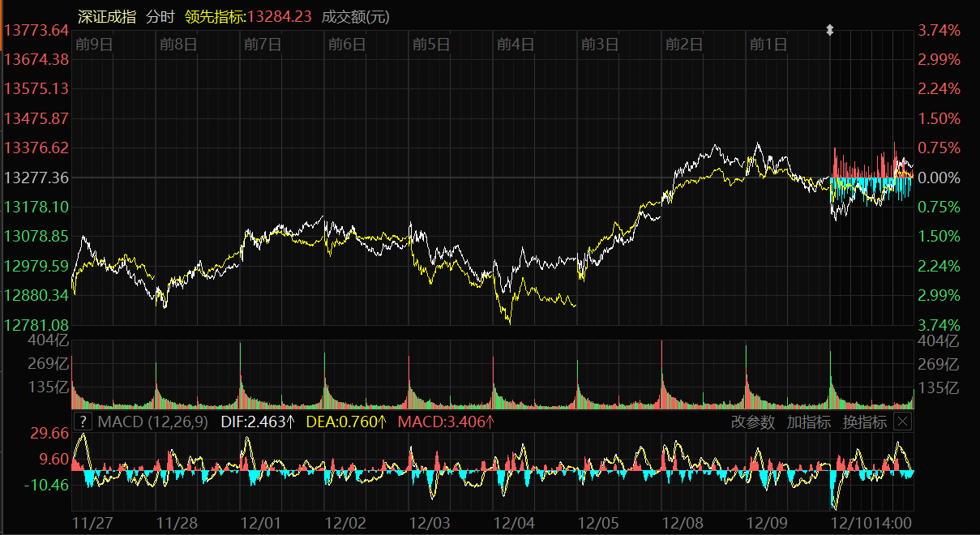The height and width of the screenshot is (535, 980).
Task: Click the MACD help question mark icon
Action: point(83,422)
